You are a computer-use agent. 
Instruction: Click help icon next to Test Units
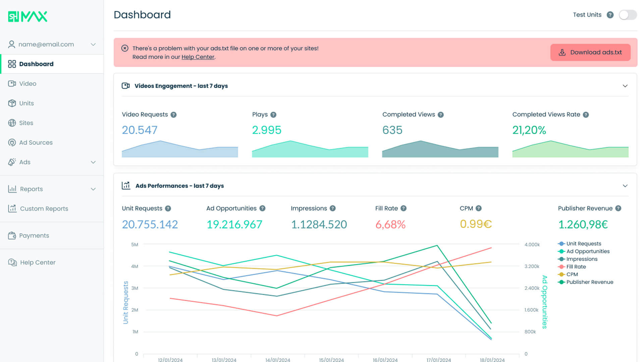tap(610, 15)
